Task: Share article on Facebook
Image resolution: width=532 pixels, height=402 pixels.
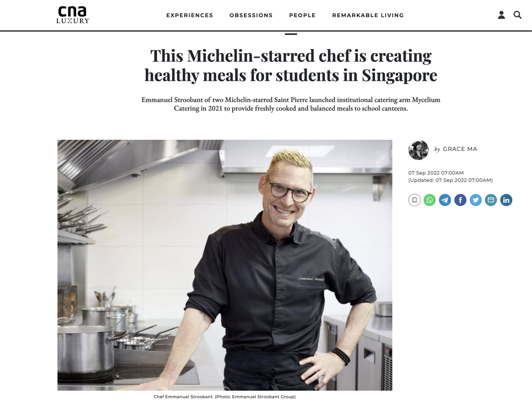Action: pos(460,200)
